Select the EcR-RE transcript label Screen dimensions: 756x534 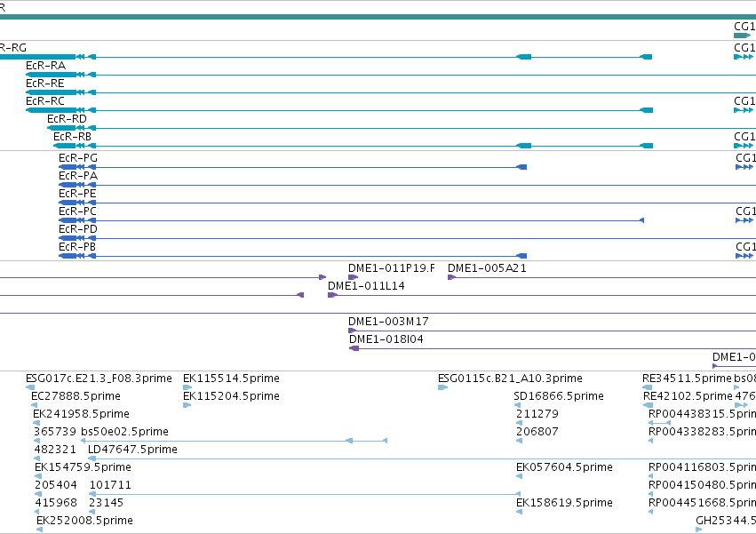(44, 84)
